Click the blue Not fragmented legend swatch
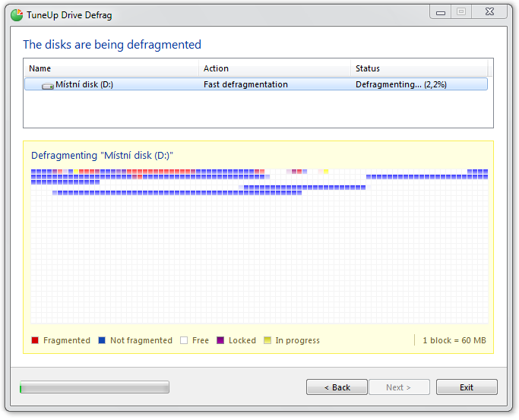 pos(102,340)
